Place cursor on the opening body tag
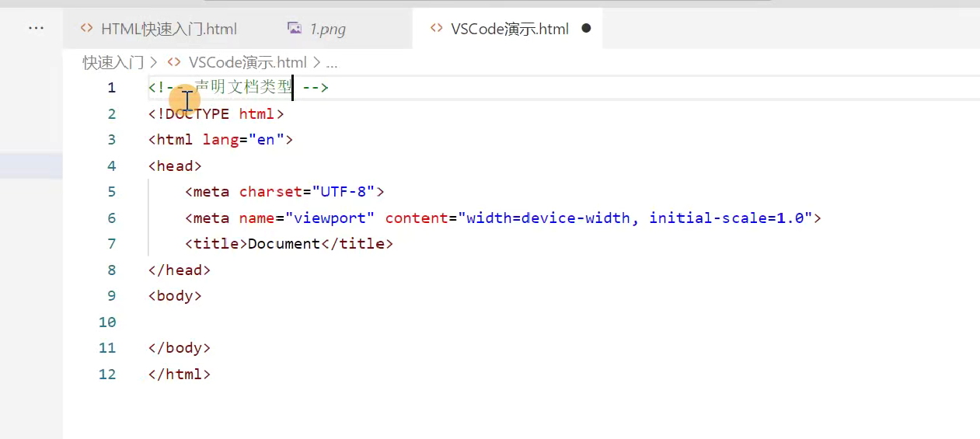 [x=175, y=296]
